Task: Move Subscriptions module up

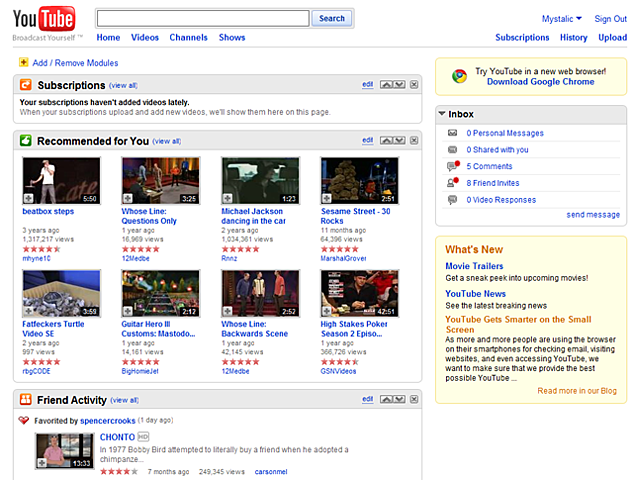Action: pos(386,84)
